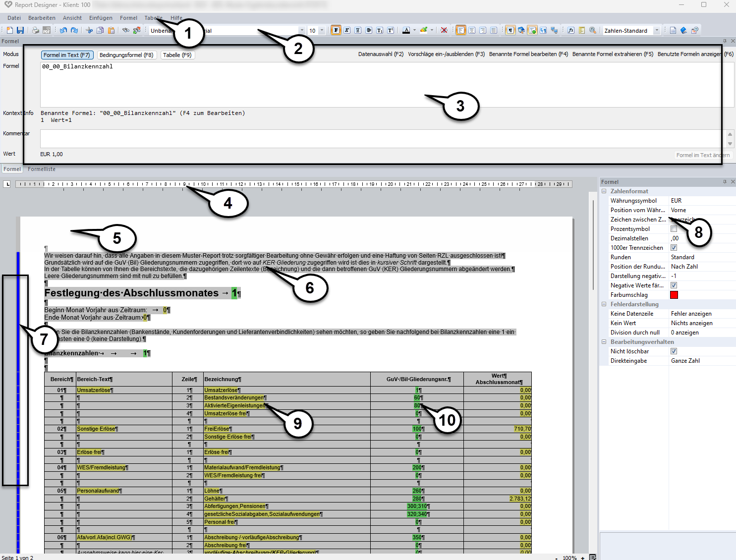Open the Einfügen menu
Image resolution: width=736 pixels, height=560 pixels.
pyautogui.click(x=101, y=18)
